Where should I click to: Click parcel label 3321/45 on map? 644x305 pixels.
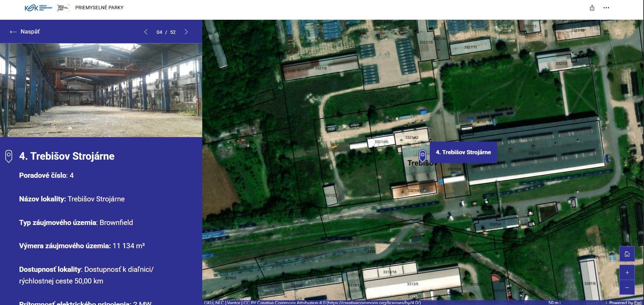tap(381, 142)
